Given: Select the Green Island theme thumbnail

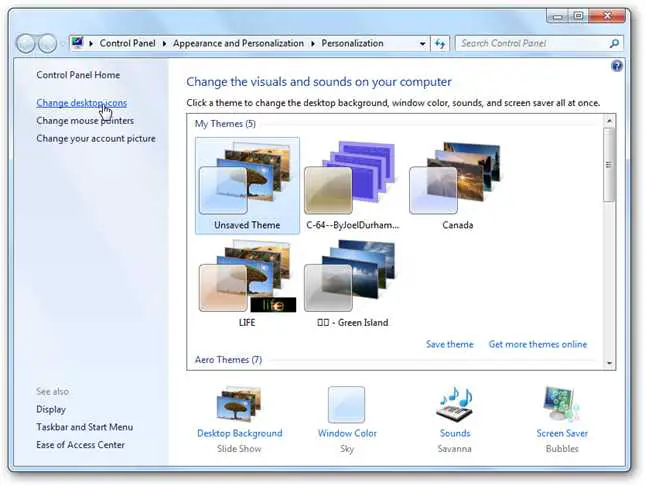Looking at the screenshot, I should pyautogui.click(x=353, y=284).
